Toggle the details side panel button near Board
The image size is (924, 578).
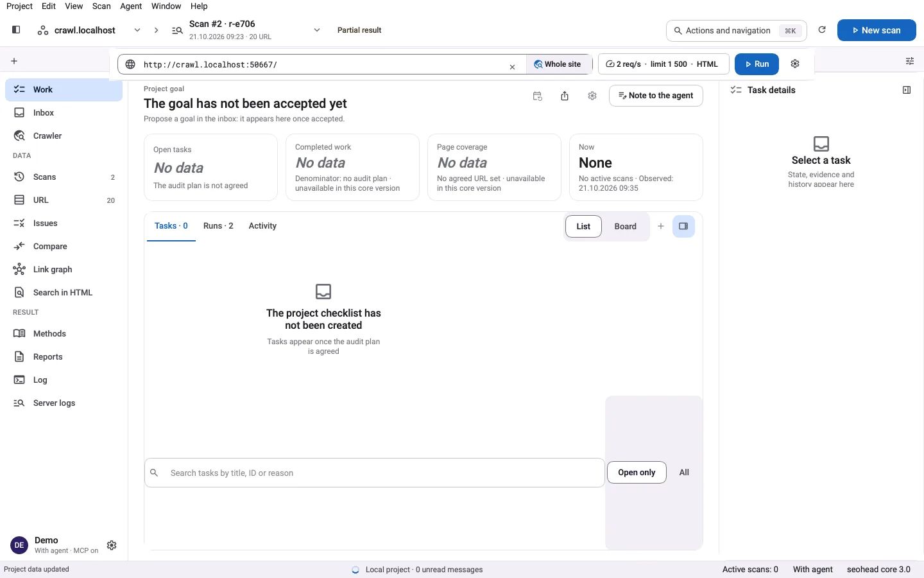click(683, 226)
